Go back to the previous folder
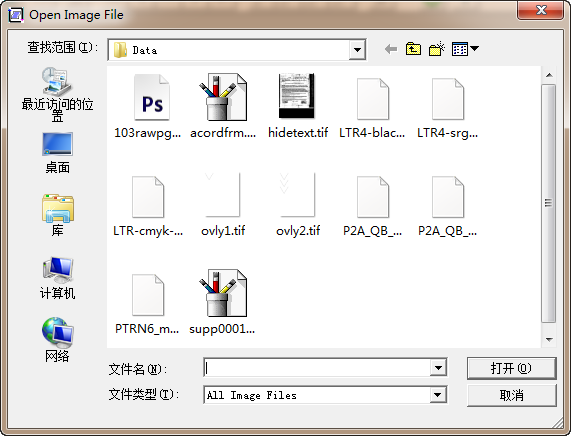This screenshot has height=436, width=571. [391, 49]
